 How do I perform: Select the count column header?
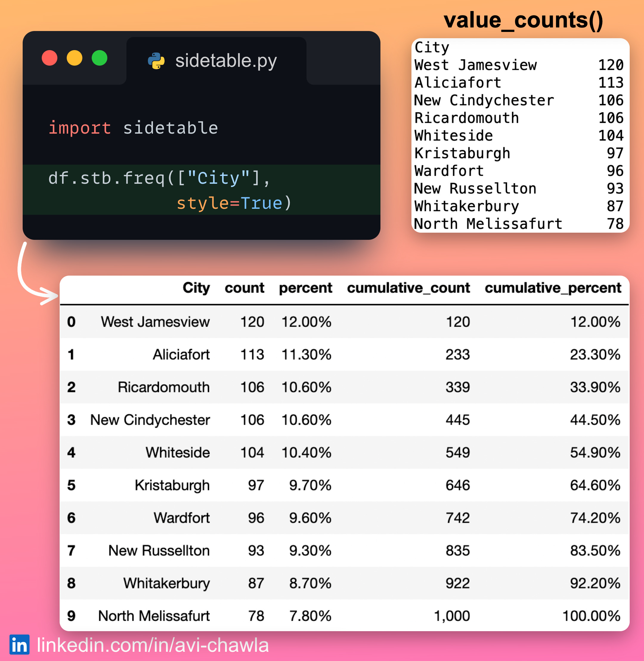(244, 288)
